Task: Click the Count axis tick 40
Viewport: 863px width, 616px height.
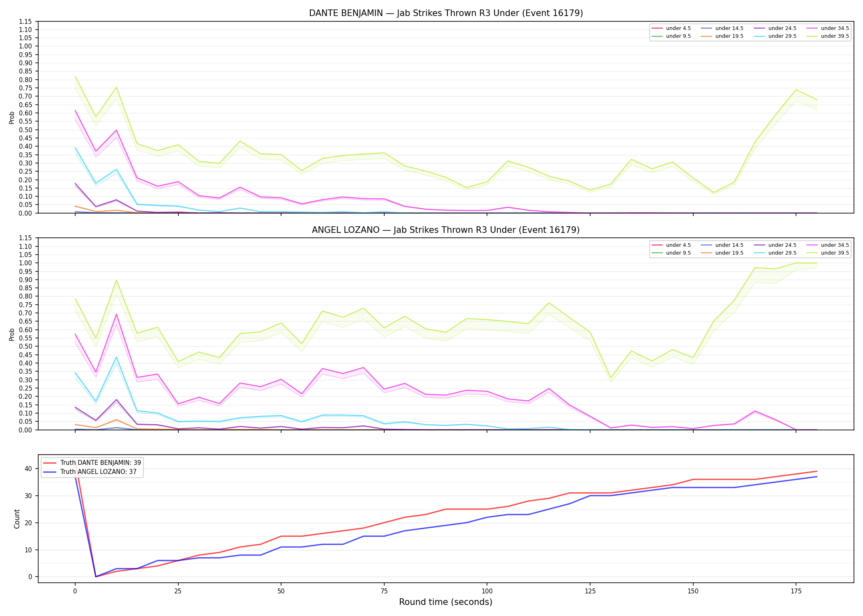Action: coord(28,469)
